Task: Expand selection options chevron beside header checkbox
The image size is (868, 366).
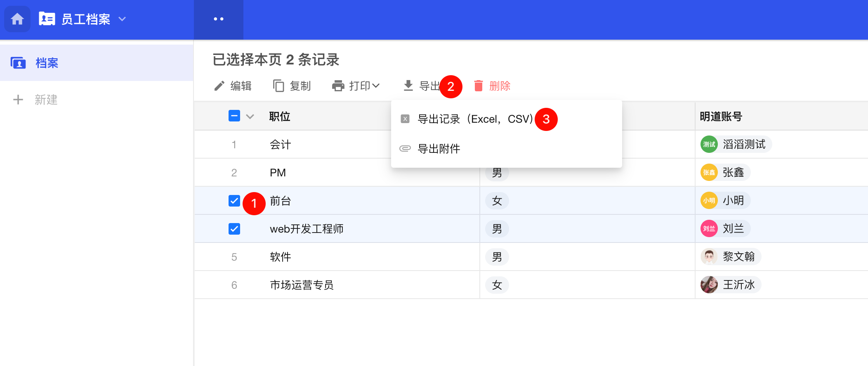Action: coord(250,116)
